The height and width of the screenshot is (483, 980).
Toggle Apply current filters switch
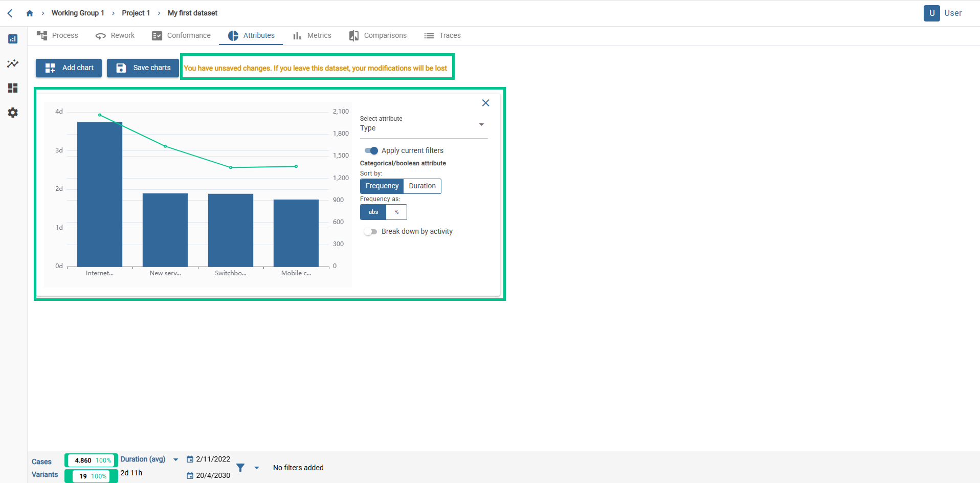(x=371, y=150)
